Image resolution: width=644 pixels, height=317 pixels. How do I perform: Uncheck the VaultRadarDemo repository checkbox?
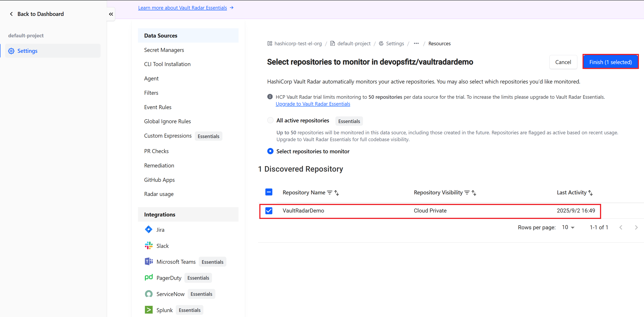point(269,211)
